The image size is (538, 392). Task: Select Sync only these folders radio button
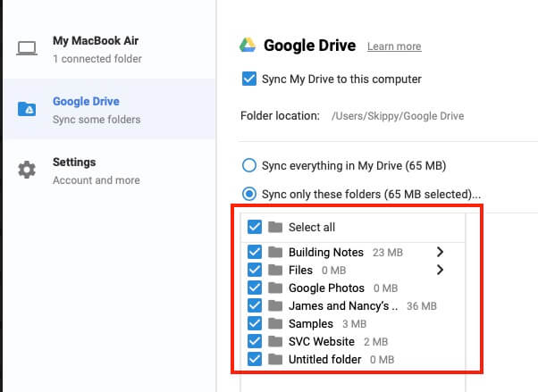(249, 194)
